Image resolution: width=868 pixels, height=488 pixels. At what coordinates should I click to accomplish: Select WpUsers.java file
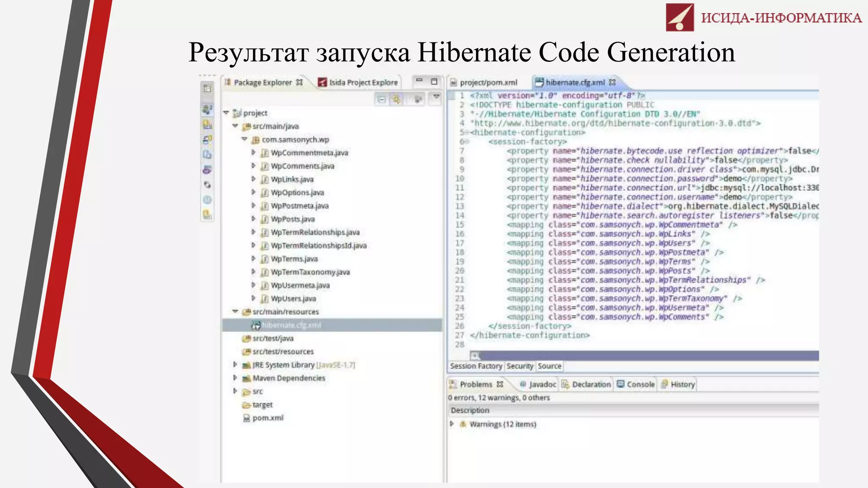tap(293, 299)
